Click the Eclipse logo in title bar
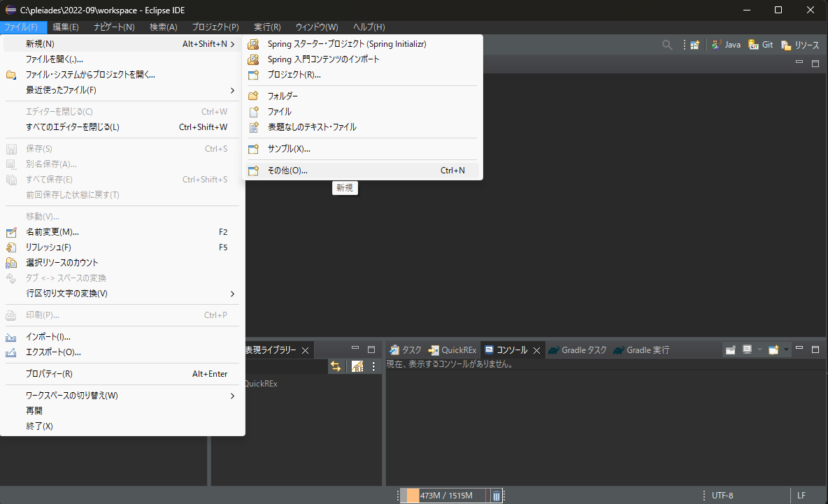 [x=10, y=10]
